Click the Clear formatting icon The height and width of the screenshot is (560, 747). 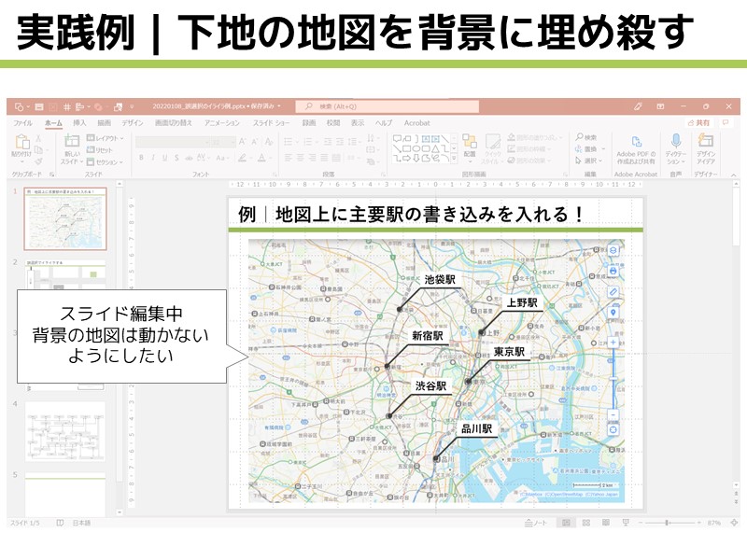[x=269, y=142]
